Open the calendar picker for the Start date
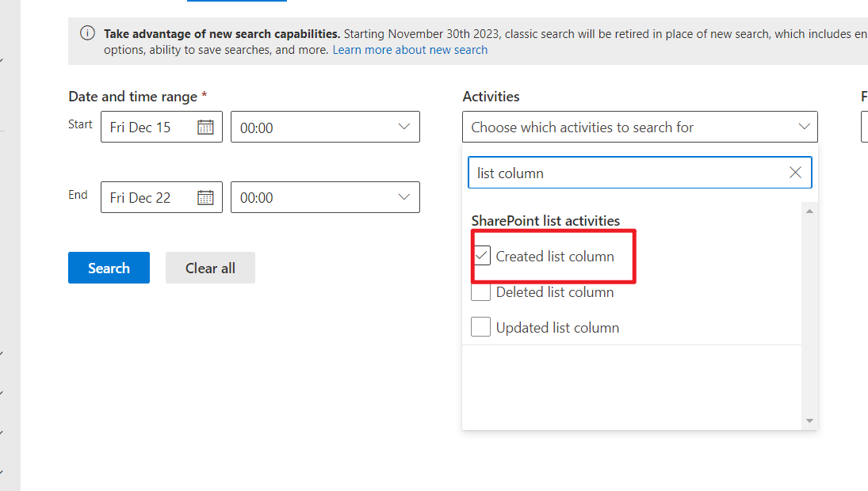 pos(206,127)
